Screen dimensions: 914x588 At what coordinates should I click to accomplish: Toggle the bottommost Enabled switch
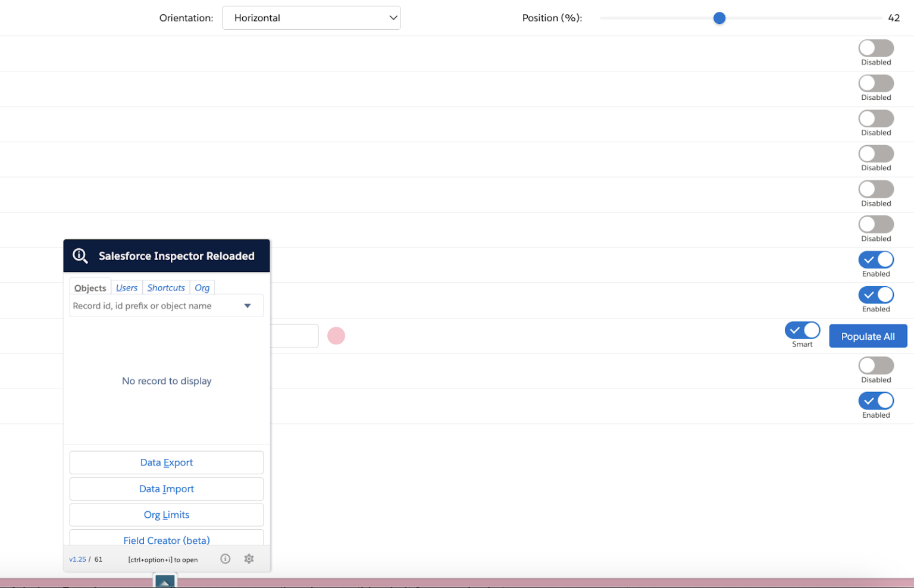point(876,401)
